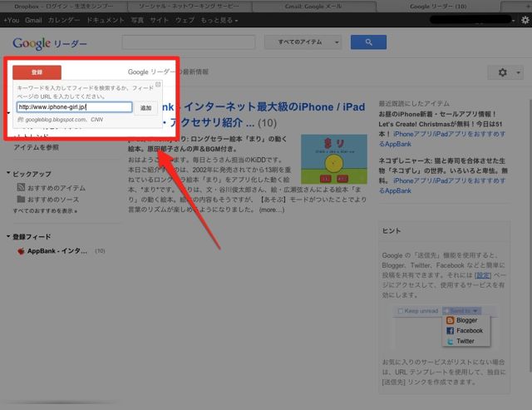Switch to the ソーシャル・ネットワーキング browser tab
The image size is (532, 410).
(x=189, y=6)
